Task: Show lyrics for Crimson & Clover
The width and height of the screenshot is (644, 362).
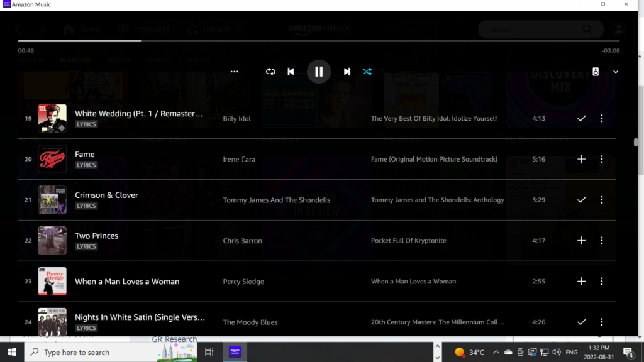Action: [x=86, y=206]
